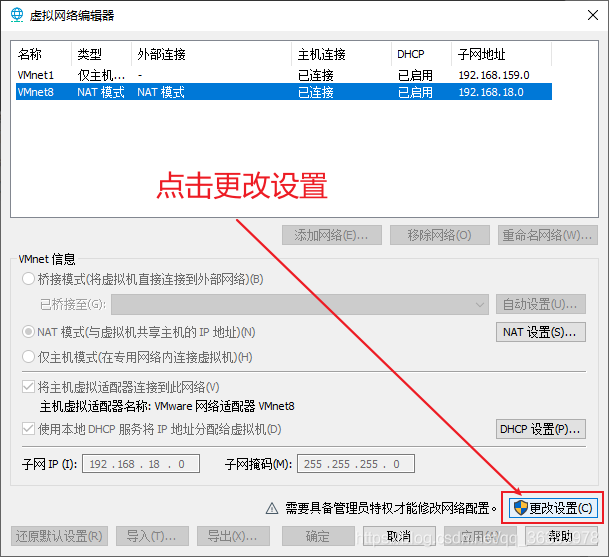Viewport: 609px width, 557px height.
Task: Select the VMnet1 row in network list
Action: (284, 75)
